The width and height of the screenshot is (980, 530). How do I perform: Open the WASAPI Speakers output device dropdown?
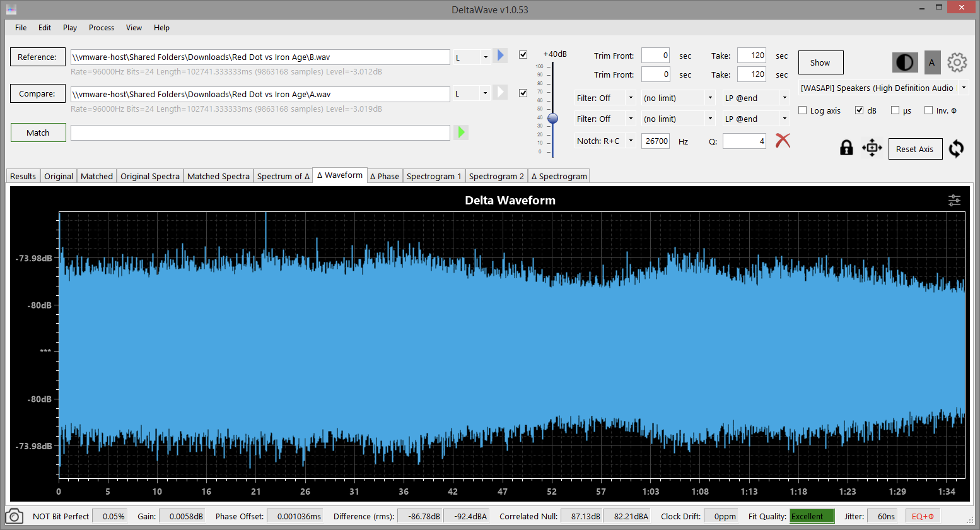(x=884, y=88)
